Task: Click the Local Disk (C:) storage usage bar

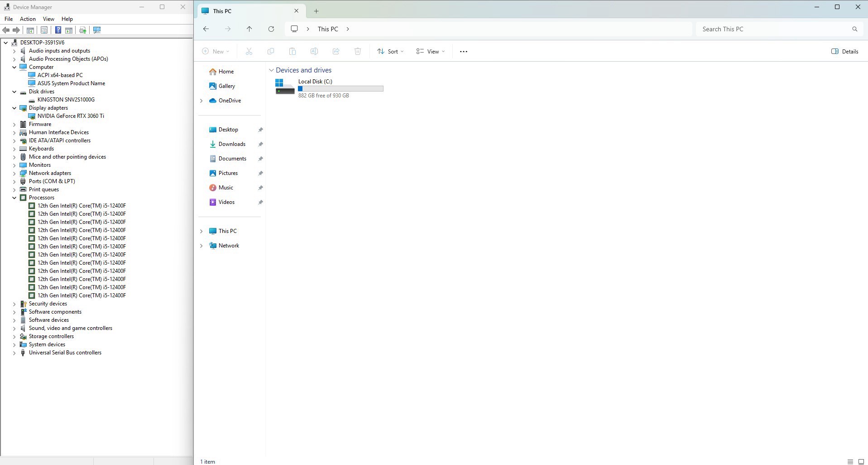Action: pos(340,89)
